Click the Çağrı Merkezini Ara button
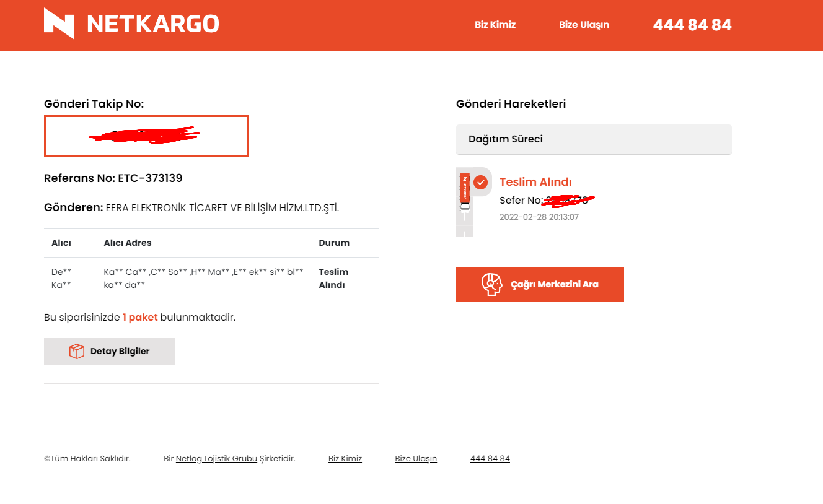 coord(540,284)
